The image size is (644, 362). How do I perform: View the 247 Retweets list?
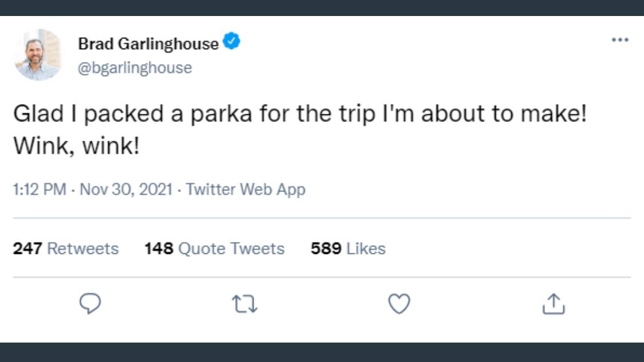click(x=66, y=249)
